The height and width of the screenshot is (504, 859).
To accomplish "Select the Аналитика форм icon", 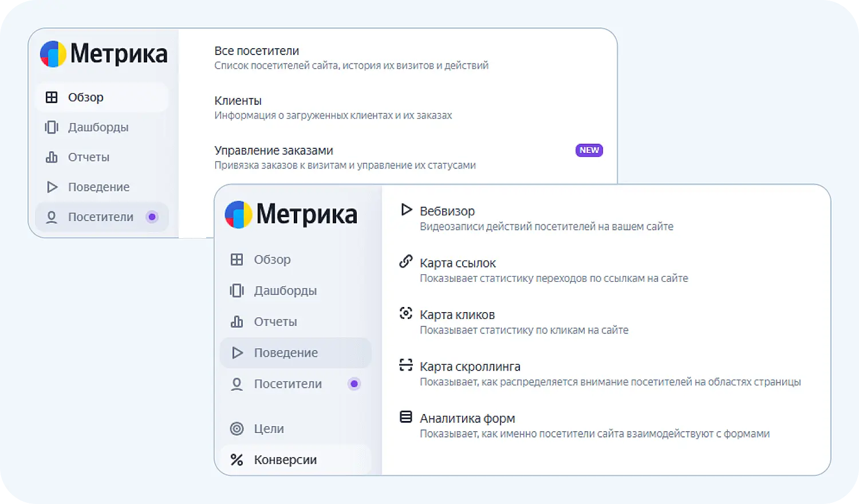I will point(406,417).
